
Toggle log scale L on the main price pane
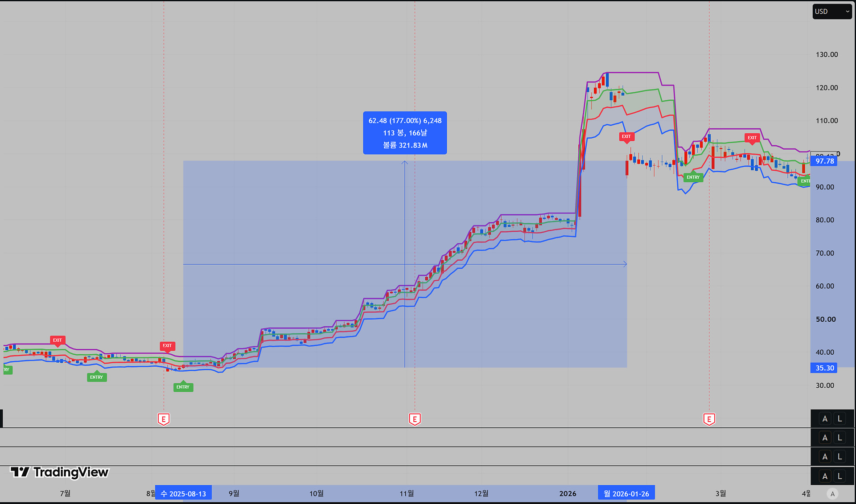point(840,419)
